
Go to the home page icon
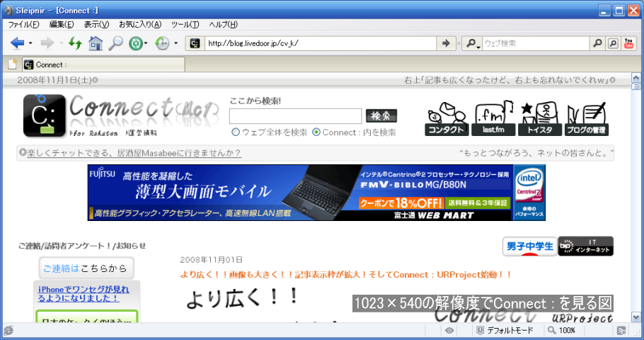(x=96, y=42)
